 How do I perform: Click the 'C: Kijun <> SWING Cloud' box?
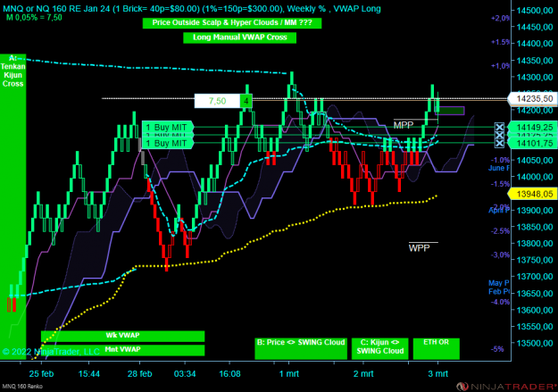click(x=380, y=348)
